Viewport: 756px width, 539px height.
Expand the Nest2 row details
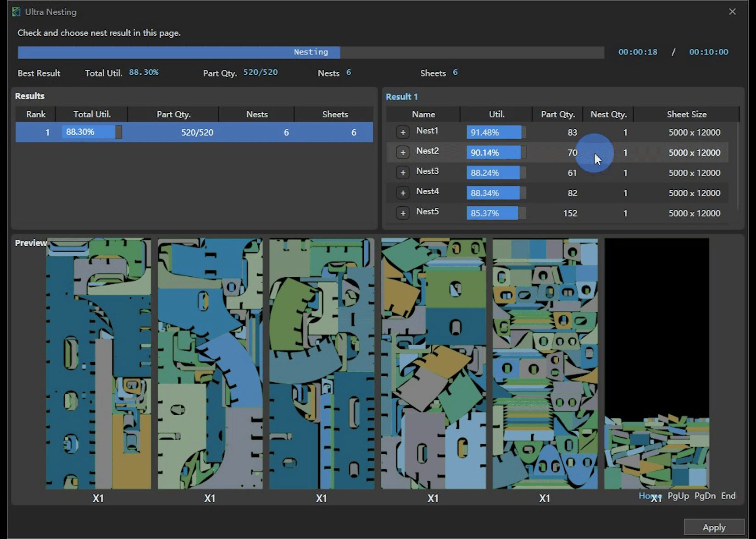pos(402,153)
